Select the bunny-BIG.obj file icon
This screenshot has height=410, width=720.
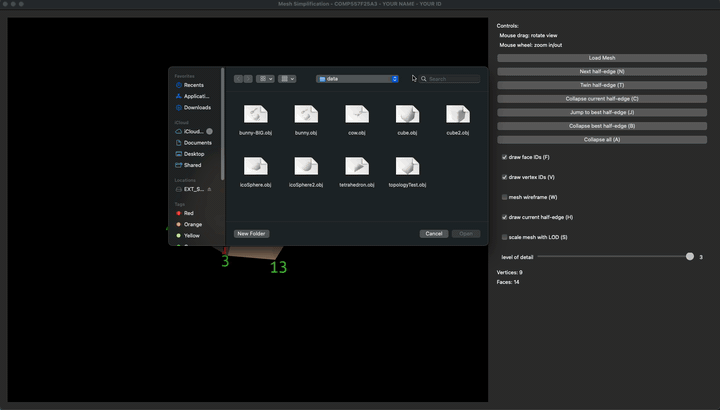coord(256,114)
